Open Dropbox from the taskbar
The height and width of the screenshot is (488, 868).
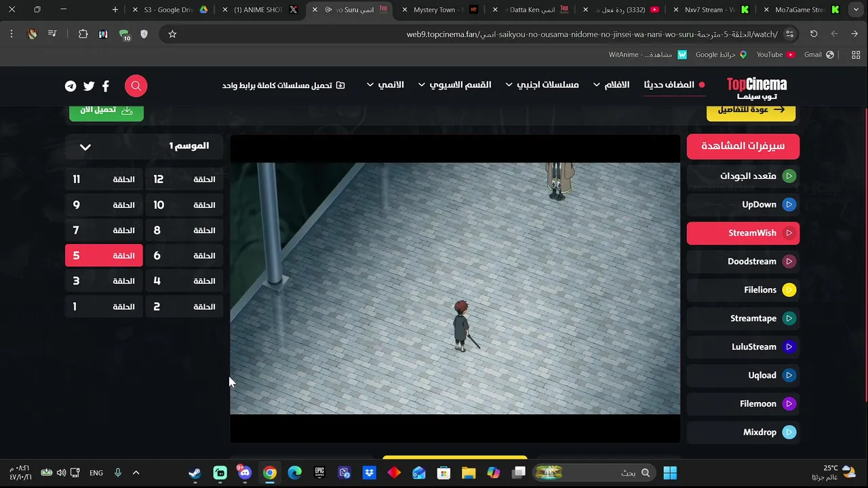[x=369, y=473]
